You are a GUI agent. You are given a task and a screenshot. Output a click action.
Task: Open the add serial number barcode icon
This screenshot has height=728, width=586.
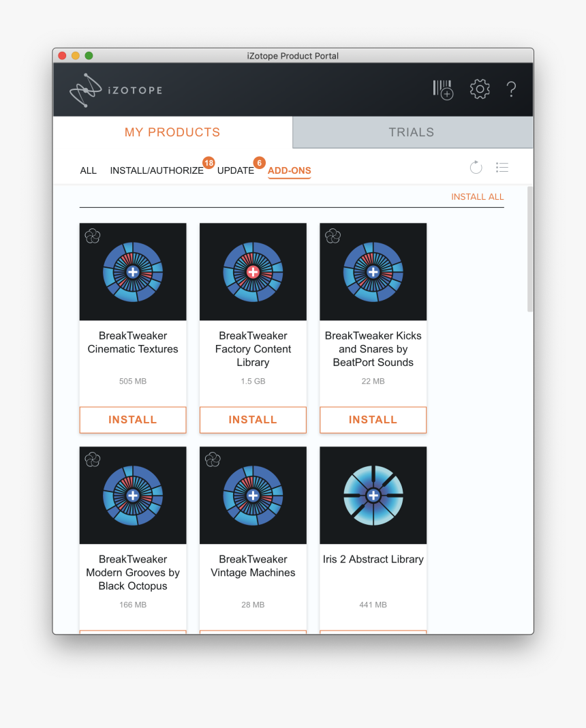click(443, 89)
